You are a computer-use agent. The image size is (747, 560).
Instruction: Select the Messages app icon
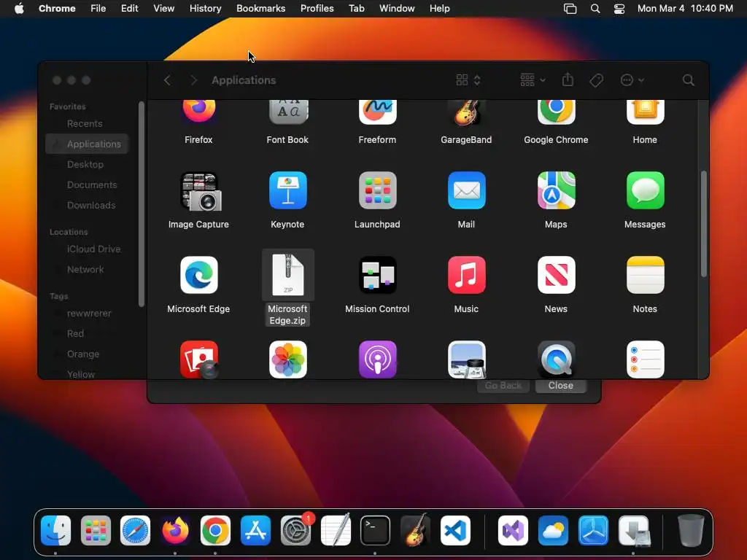click(645, 190)
